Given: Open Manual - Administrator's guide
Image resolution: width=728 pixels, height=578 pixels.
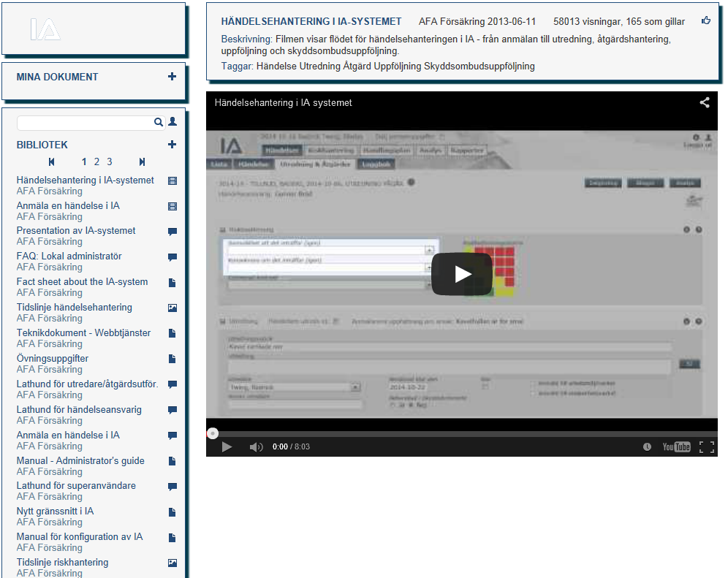Looking at the screenshot, I should pyautogui.click(x=81, y=460).
